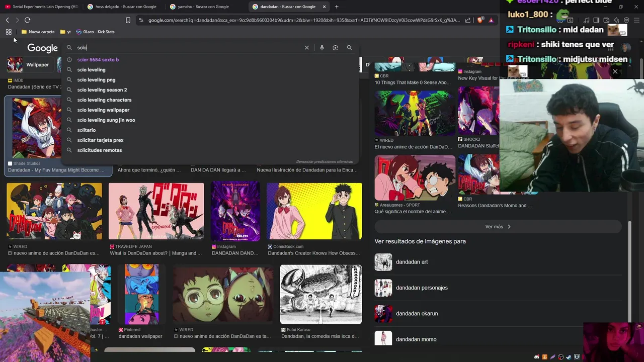
Task: Click the share icon in the address bar
Action: point(468,20)
